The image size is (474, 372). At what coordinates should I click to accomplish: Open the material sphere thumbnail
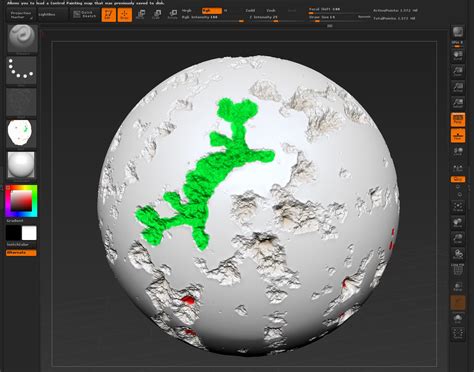pos(21,165)
